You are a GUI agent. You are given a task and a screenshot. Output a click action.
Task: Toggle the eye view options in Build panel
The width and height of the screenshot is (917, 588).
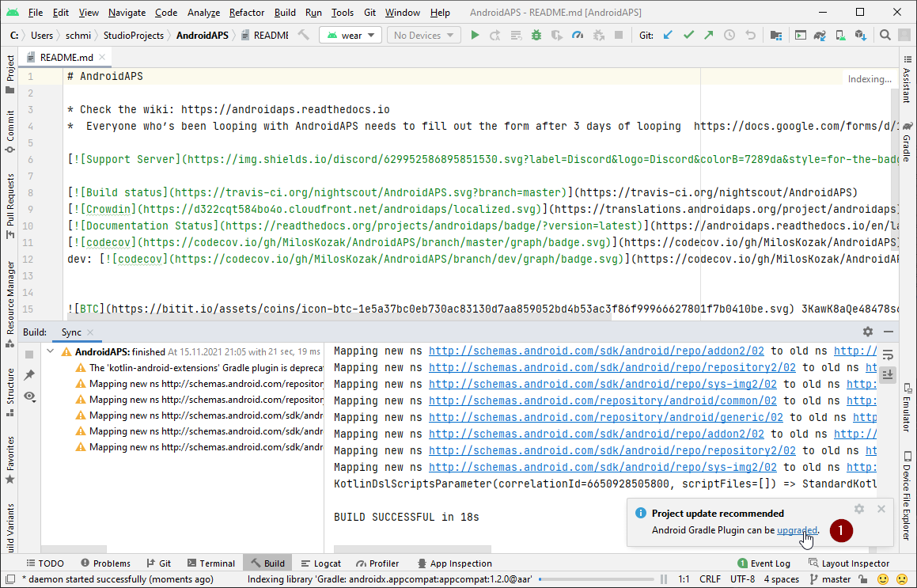click(29, 396)
